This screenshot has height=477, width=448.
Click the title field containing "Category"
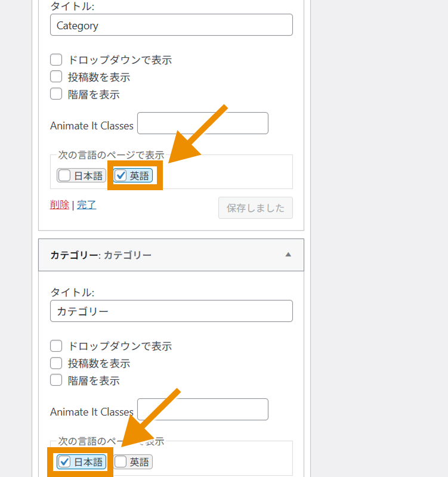pos(171,25)
